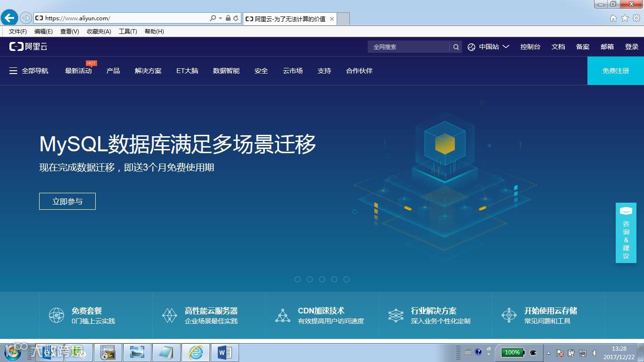
Task: Open the address bar search dropdown arrow
Action: (x=220, y=18)
